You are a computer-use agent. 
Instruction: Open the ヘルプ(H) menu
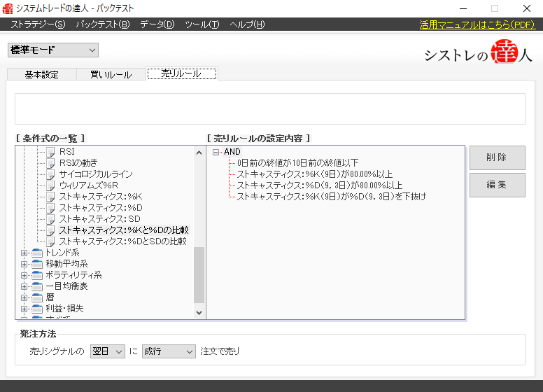(247, 24)
